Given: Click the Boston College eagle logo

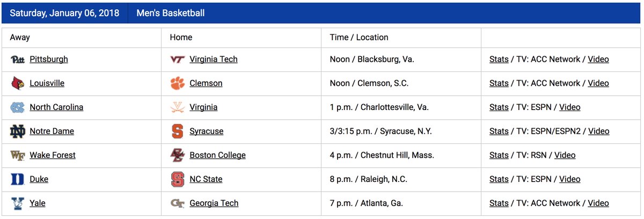Looking at the screenshot, I should (x=177, y=155).
